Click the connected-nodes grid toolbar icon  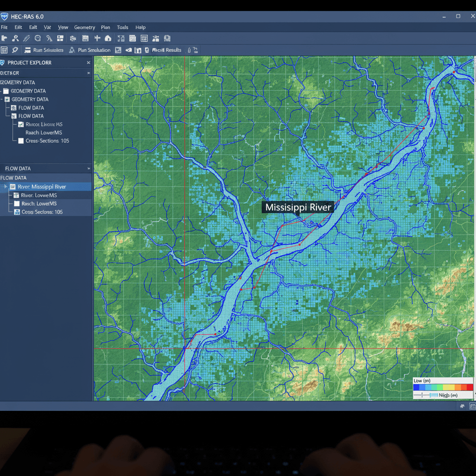pos(121,38)
